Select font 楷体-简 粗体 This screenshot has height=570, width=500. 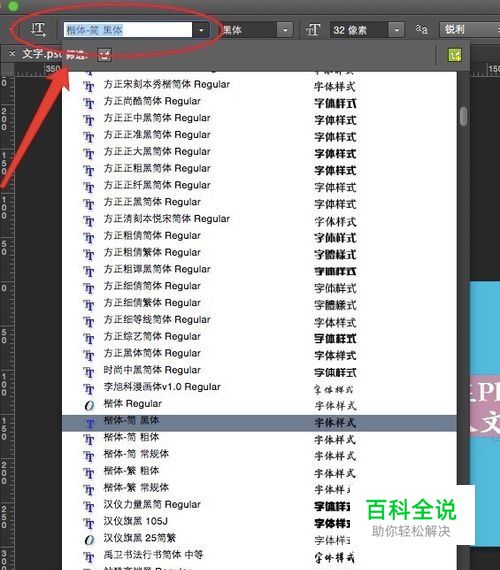coord(259,437)
